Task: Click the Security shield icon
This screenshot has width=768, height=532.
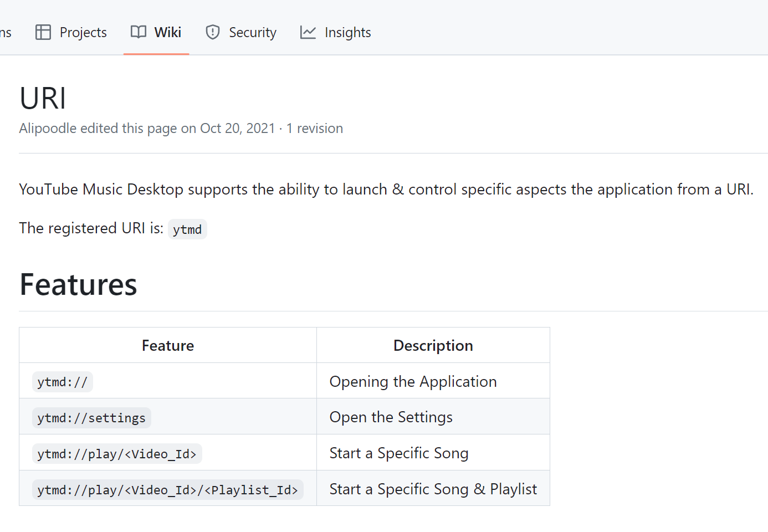Action: (213, 32)
